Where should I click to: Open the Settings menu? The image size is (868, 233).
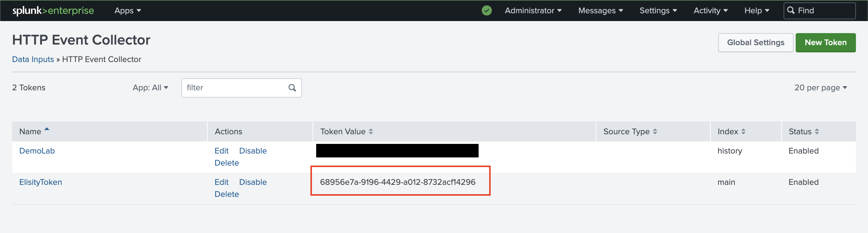coord(658,11)
